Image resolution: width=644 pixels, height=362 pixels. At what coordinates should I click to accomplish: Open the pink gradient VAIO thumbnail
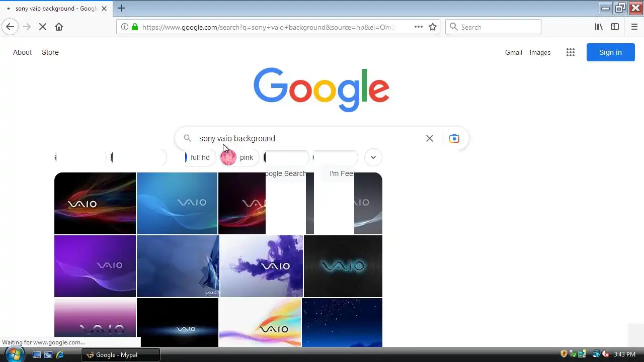click(95, 322)
